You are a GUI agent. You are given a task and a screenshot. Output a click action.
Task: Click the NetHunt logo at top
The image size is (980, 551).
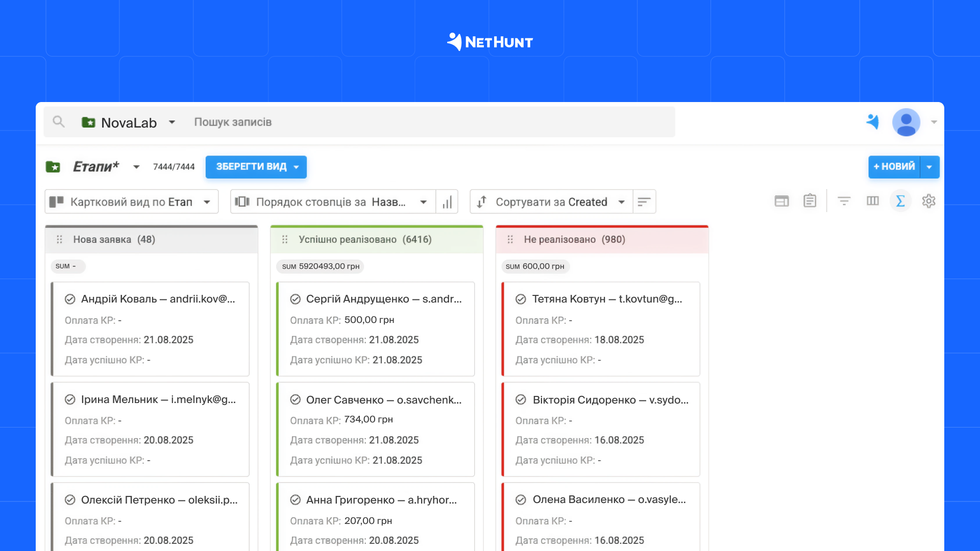pyautogui.click(x=490, y=42)
